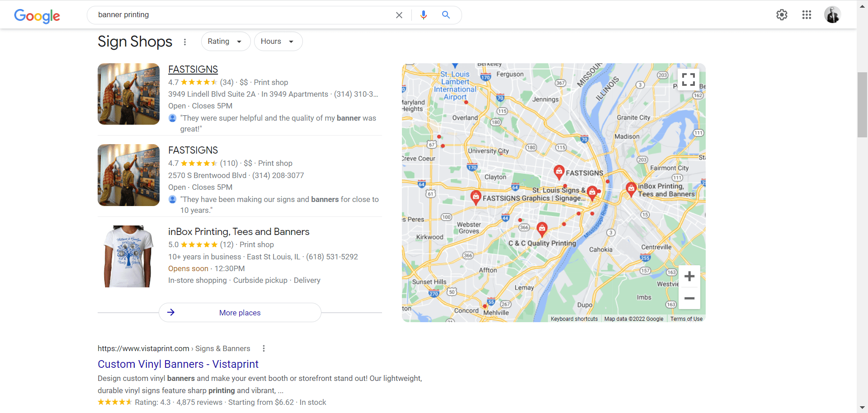The image size is (868, 413).
Task: Click 'They have been making our signs' review
Action: tap(279, 205)
